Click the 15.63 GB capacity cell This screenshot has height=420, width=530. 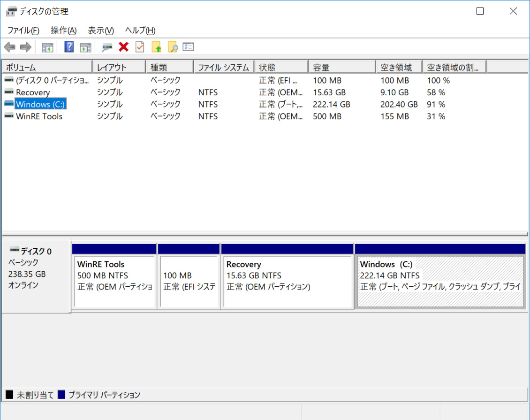(x=329, y=92)
